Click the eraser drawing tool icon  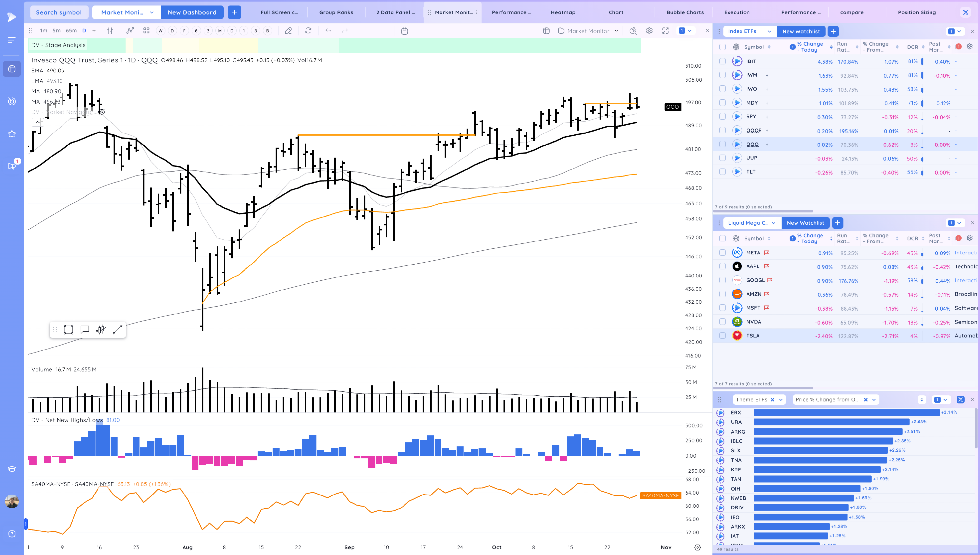288,31
